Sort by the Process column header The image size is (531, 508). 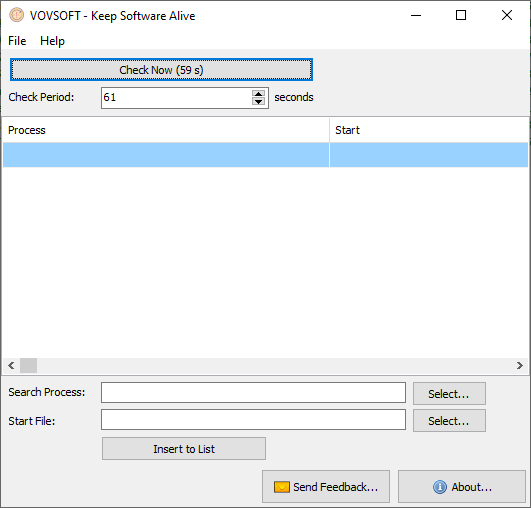[166, 130]
